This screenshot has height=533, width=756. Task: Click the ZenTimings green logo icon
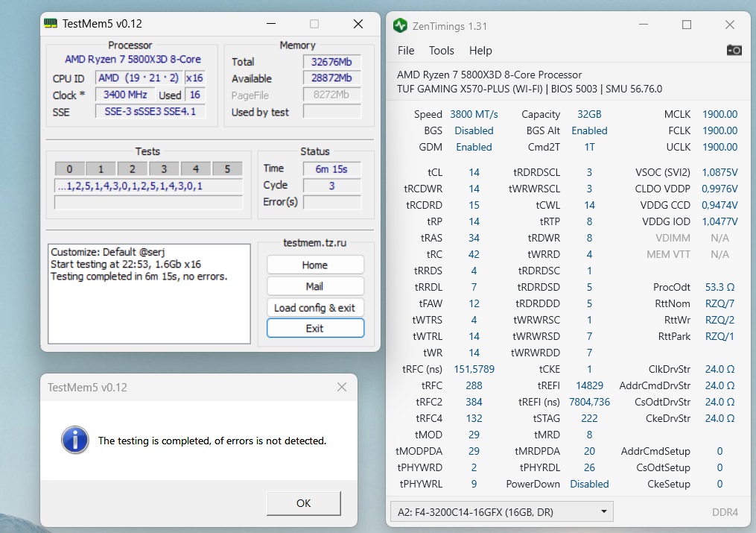[x=400, y=25]
